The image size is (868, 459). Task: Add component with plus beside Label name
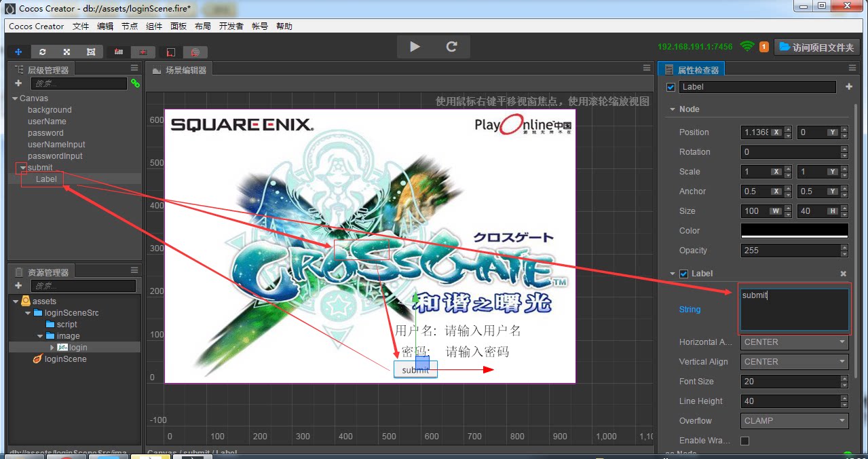click(849, 87)
